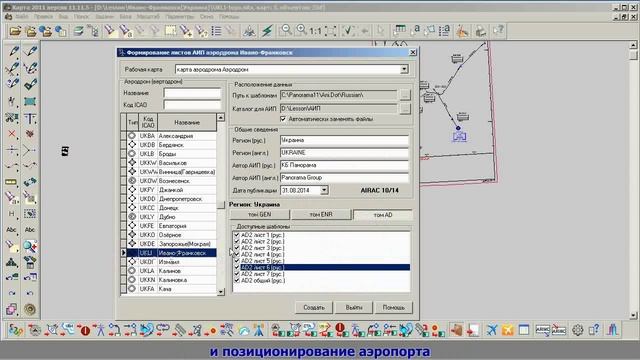The width and height of the screenshot is (640, 360).
Task: Click the fit-to-window frame icon
Action: [331, 31]
